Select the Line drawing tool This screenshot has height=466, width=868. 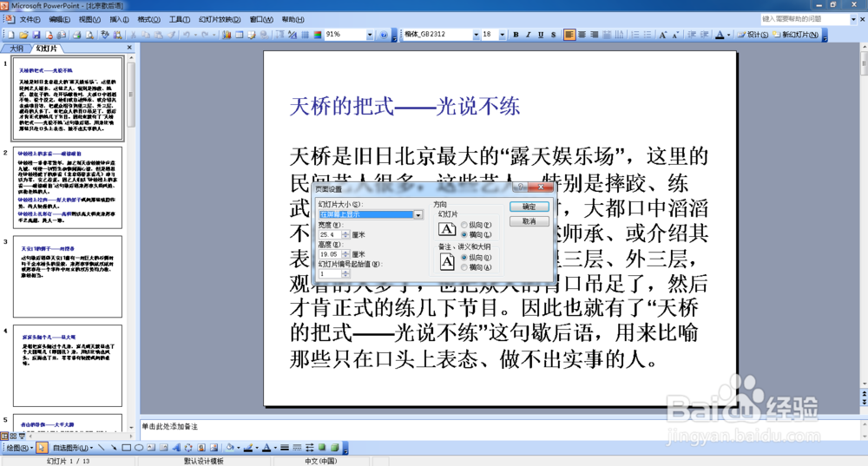coord(101,448)
